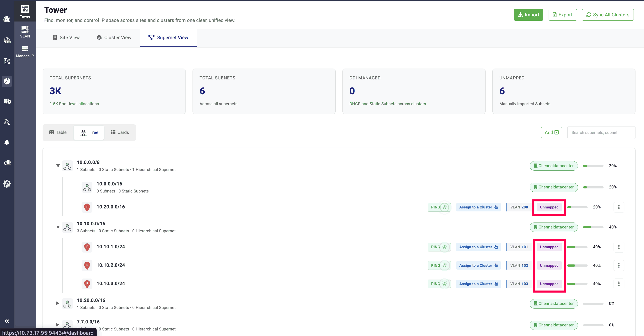This screenshot has width=644, height=336.
Task: Click Assign to a Cluster for 10.10.3.0/24
Action: tap(478, 283)
